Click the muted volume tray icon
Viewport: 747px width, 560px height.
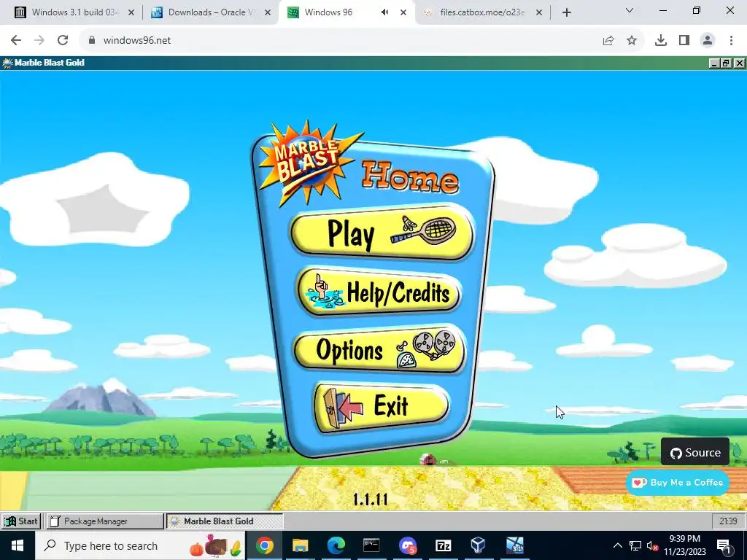(x=652, y=545)
